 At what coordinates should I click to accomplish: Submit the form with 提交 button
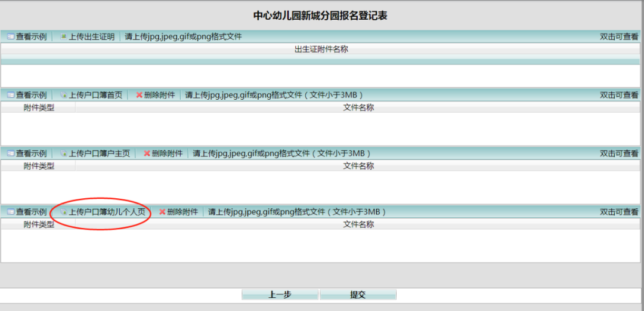pos(358,295)
